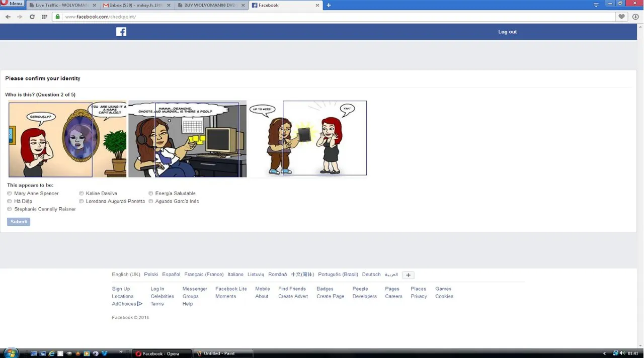Image resolution: width=644 pixels, height=358 pixels.
Task: Submit the identity answer
Action: (19, 222)
